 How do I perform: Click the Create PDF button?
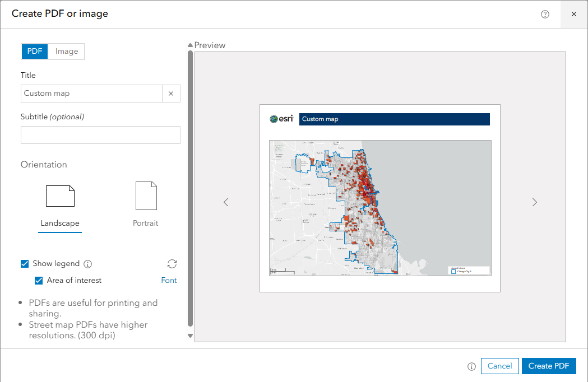tap(549, 366)
